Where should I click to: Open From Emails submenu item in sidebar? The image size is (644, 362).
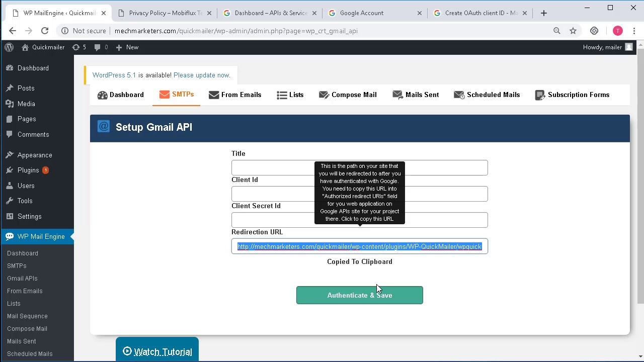[25, 291]
